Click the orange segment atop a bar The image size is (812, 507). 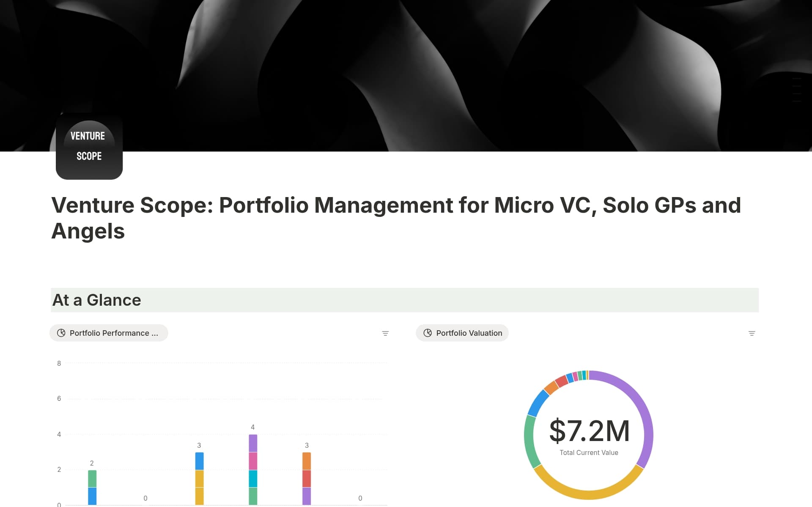307,461
